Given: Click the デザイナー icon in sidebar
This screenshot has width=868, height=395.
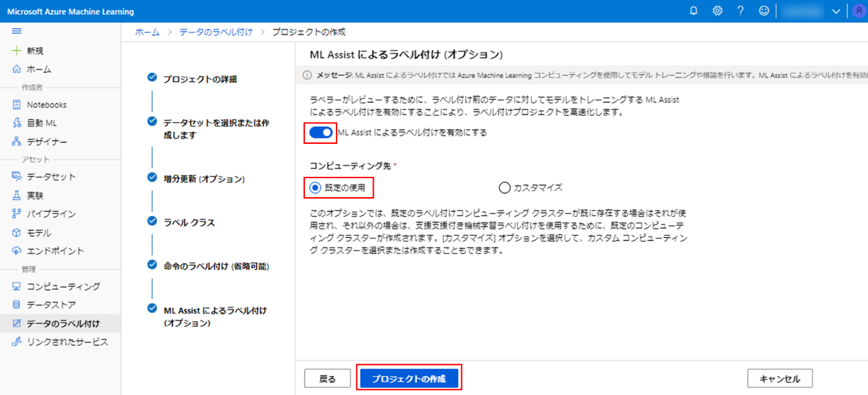Looking at the screenshot, I should coord(17,142).
